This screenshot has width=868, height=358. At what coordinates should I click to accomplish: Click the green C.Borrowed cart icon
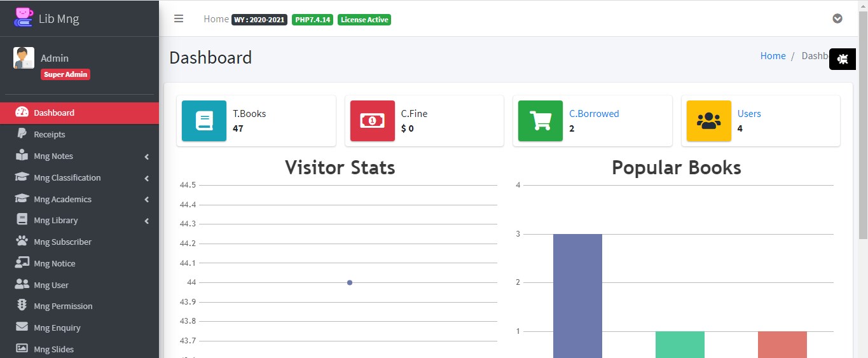tap(541, 121)
